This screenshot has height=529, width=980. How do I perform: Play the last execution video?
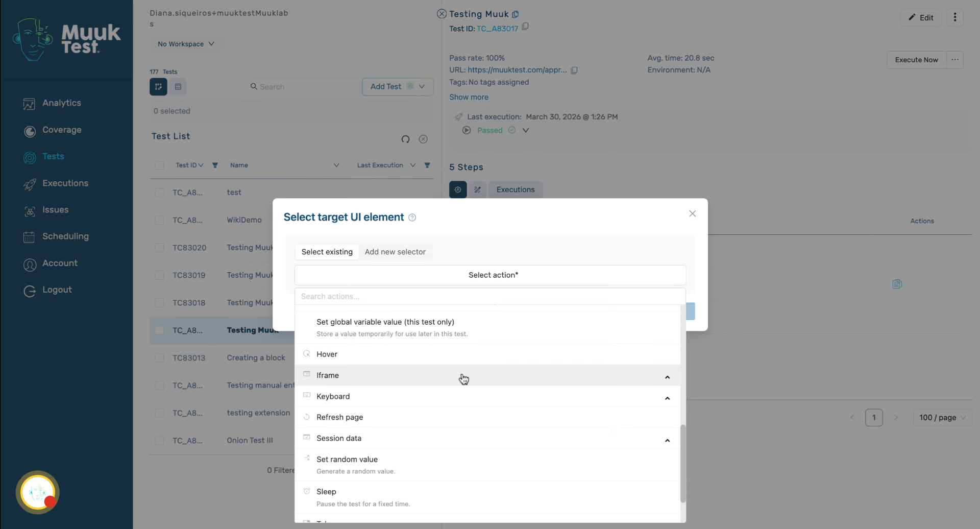[467, 130]
